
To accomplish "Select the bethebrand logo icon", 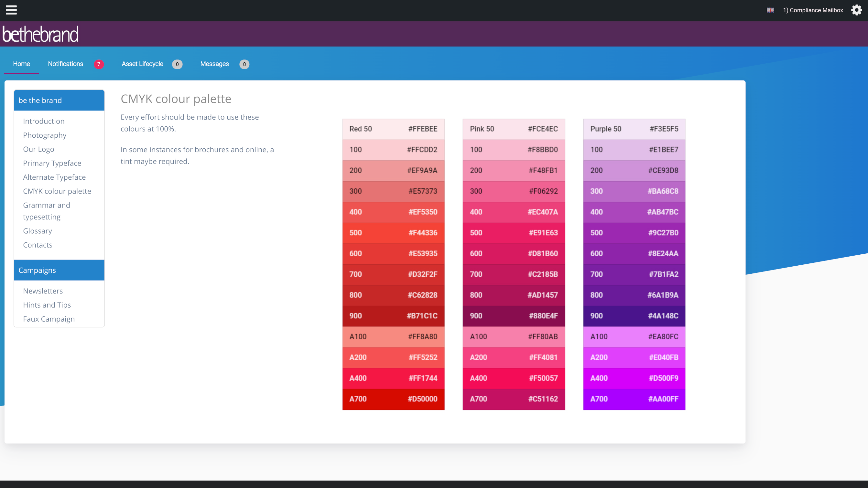I will [x=40, y=33].
